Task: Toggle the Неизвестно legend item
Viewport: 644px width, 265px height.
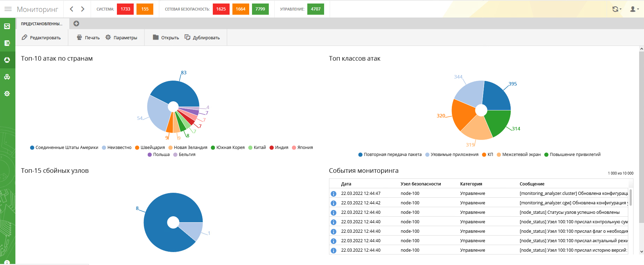Action: click(117, 148)
